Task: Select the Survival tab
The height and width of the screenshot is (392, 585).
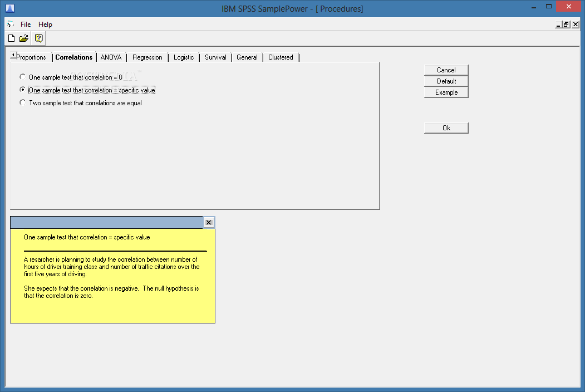Action: click(215, 57)
